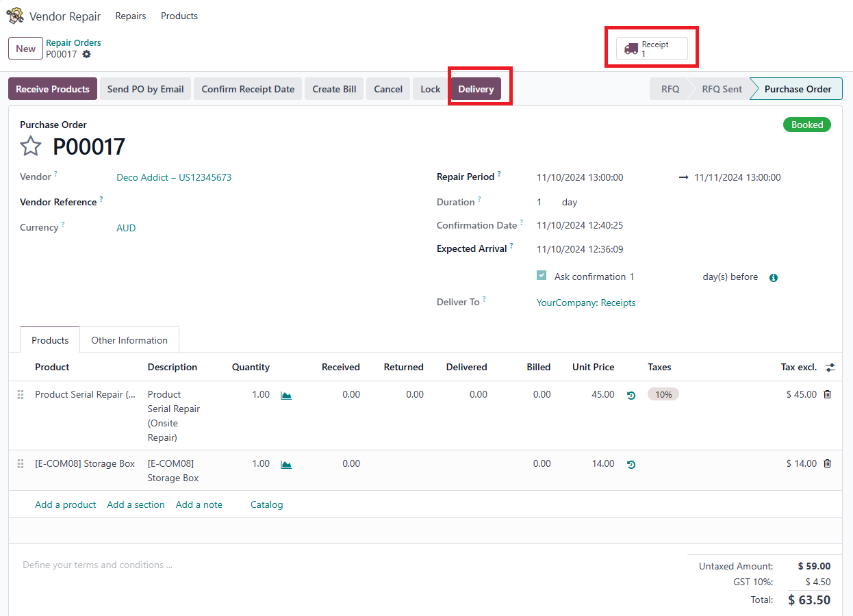Image resolution: width=853 pixels, height=616 pixels.
Task: Open forecast chart icon for Storage Box
Action: [x=286, y=464]
